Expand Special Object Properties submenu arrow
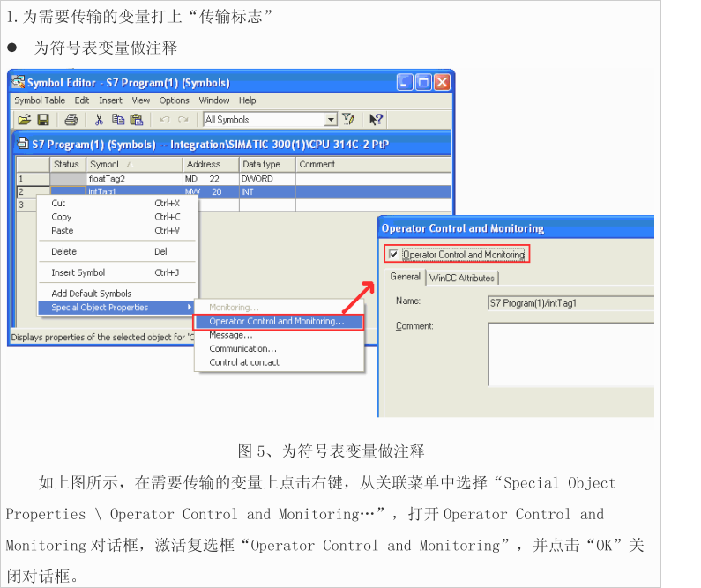 [x=190, y=307]
